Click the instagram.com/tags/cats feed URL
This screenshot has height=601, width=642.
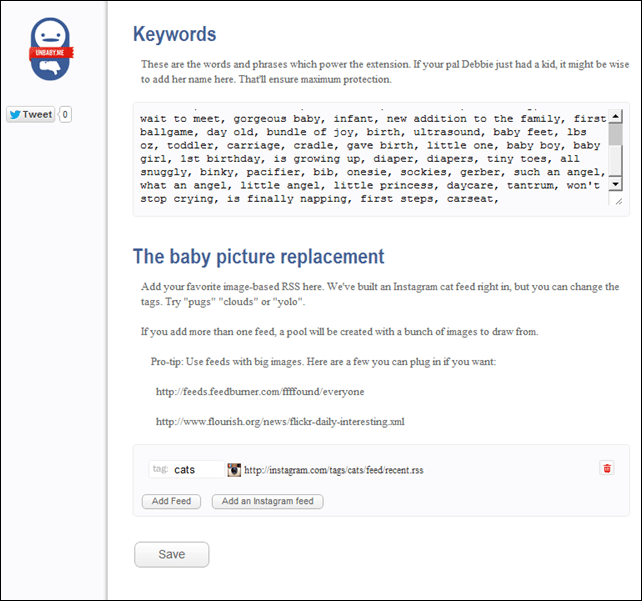(x=334, y=470)
